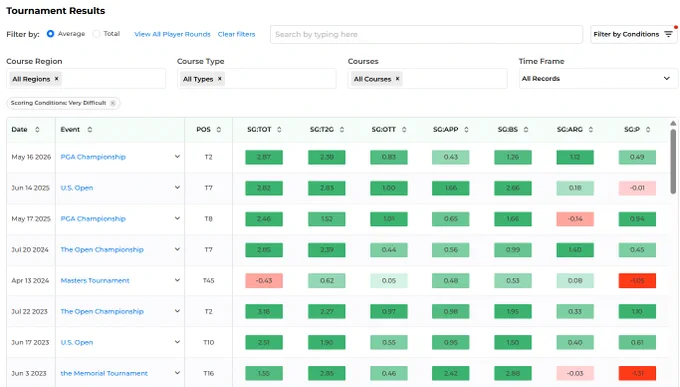Click the SG:APP value 2.42 in Memorial row
680x387 pixels.
point(451,373)
